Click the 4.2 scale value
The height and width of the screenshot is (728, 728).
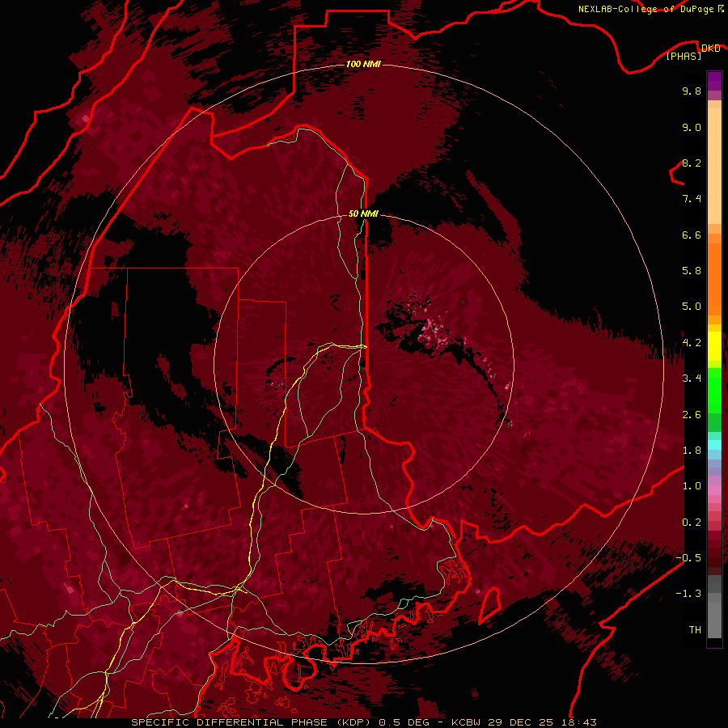[692, 343]
